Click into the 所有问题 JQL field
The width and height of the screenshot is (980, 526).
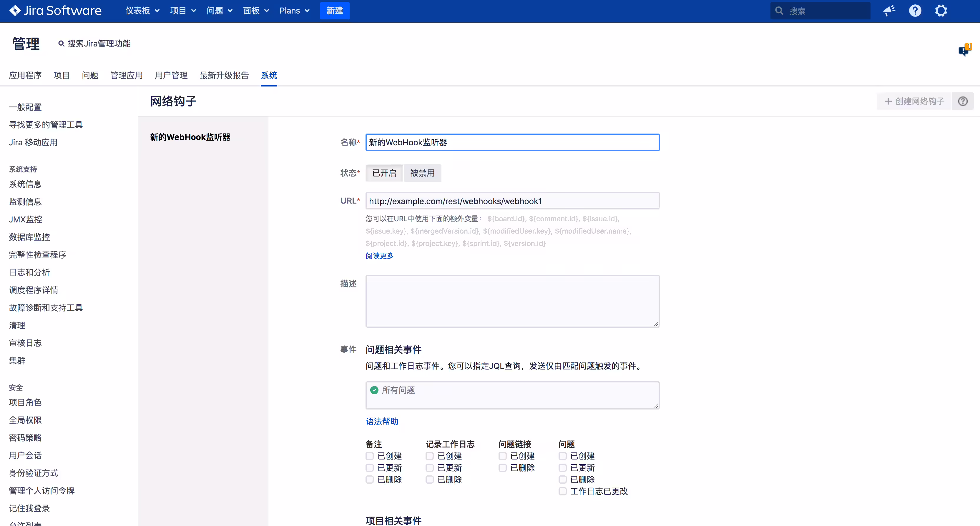click(512, 395)
